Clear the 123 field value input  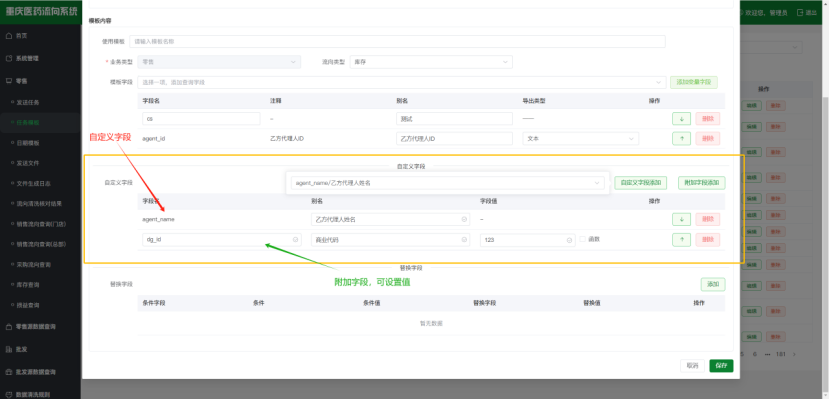(569, 240)
